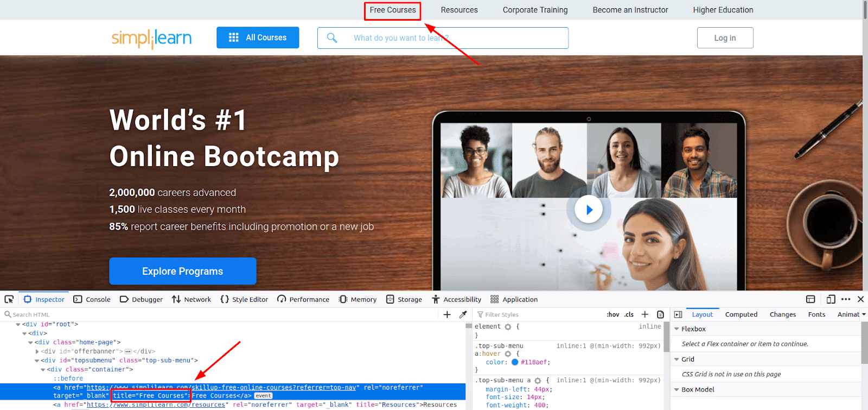Collapse the Flexbox section
Image resolution: width=868 pixels, height=410 pixels.
676,329
